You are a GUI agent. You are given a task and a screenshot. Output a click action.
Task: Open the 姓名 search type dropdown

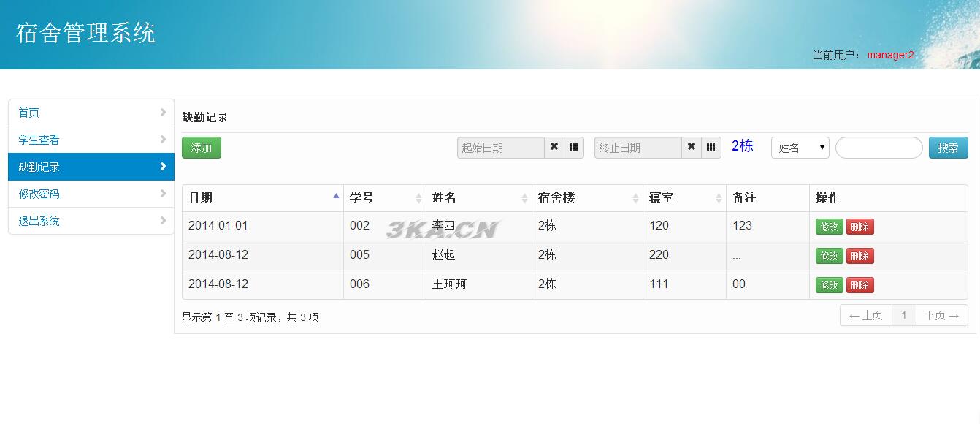coord(800,148)
